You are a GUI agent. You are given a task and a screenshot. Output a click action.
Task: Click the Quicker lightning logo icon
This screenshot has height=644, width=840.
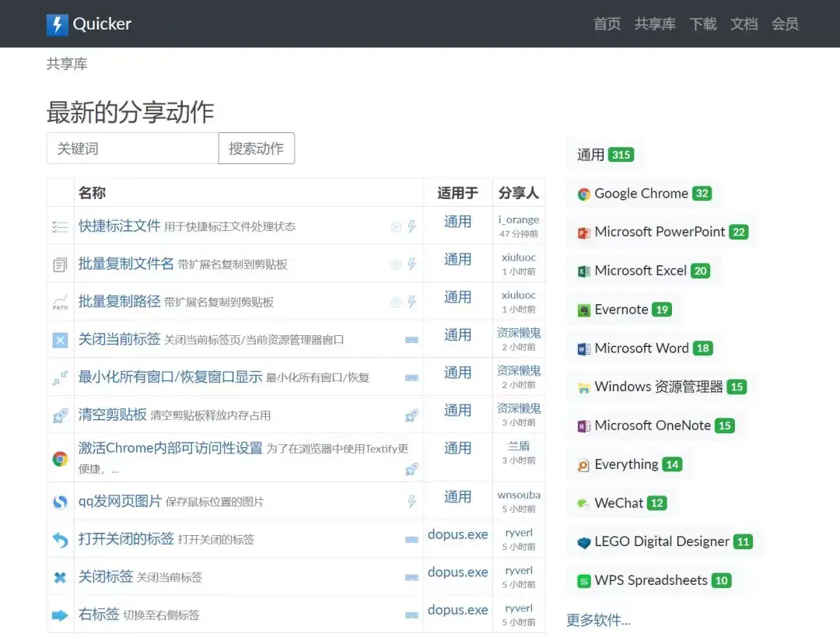58,25
